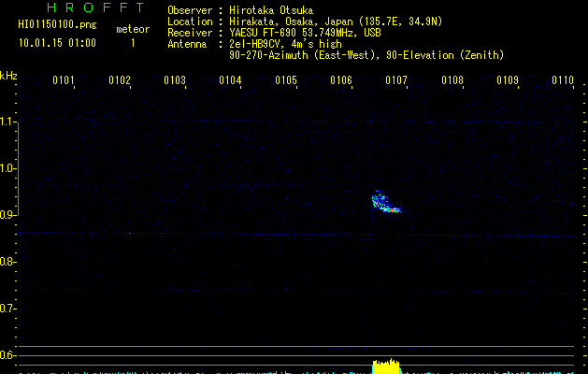Click the 0101 time marker
Screen dimensions: 588x374
[x=64, y=80]
